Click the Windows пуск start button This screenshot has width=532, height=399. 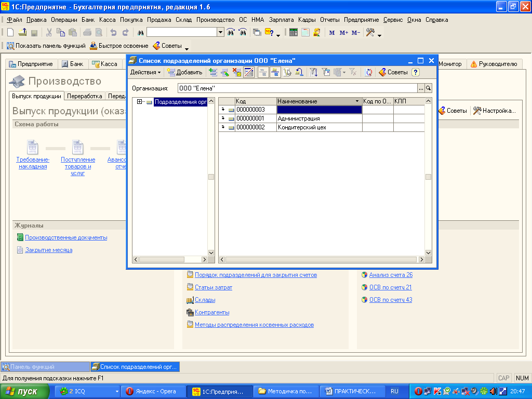pyautogui.click(x=24, y=392)
